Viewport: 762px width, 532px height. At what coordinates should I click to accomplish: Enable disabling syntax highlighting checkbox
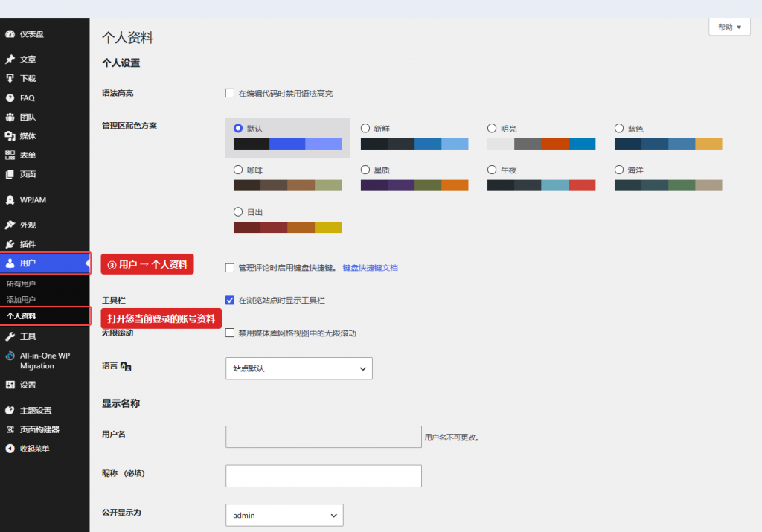coord(230,93)
